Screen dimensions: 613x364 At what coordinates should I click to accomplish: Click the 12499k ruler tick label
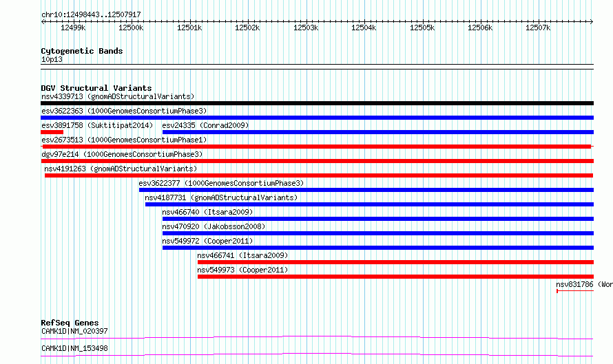(73, 28)
